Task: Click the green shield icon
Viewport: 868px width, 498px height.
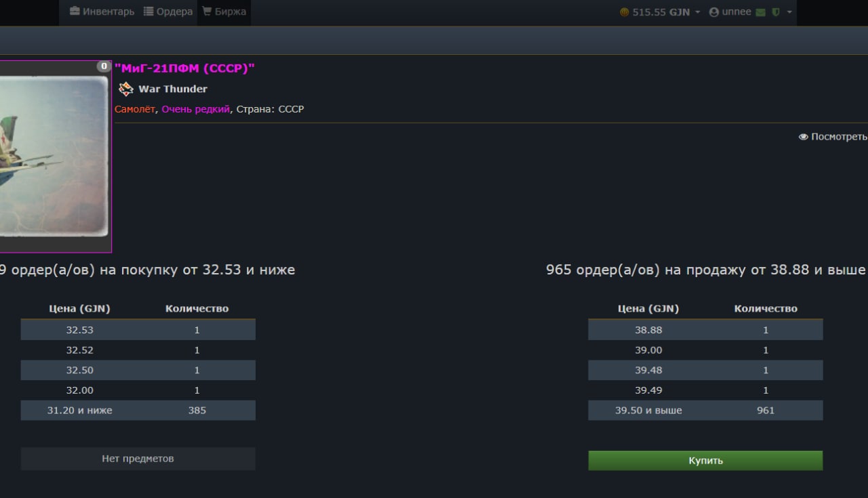Action: pos(776,12)
